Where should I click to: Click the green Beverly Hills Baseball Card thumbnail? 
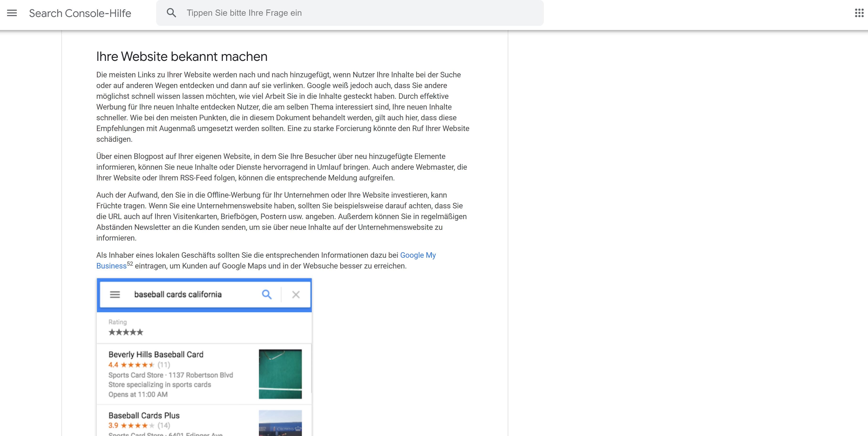(x=280, y=374)
